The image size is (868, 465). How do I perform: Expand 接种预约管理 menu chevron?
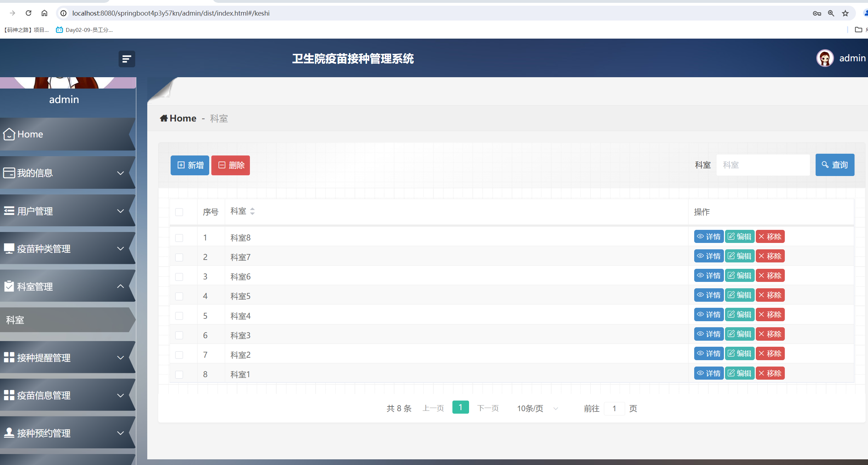click(120, 433)
